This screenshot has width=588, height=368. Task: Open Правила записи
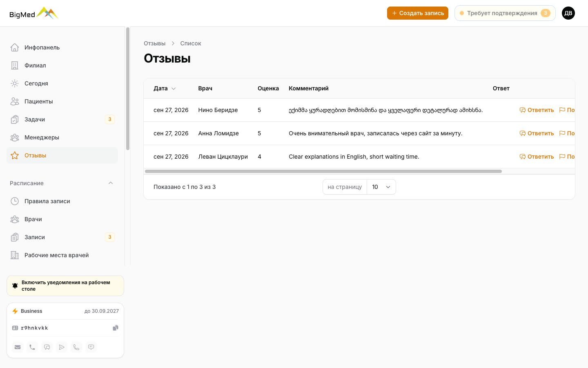pyautogui.click(x=62, y=201)
